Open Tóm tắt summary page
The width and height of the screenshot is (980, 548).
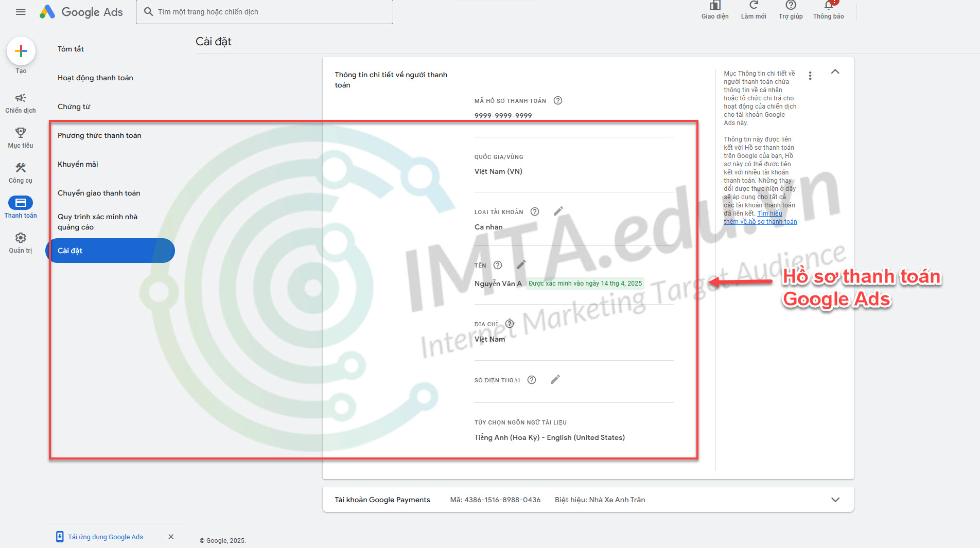71,49
